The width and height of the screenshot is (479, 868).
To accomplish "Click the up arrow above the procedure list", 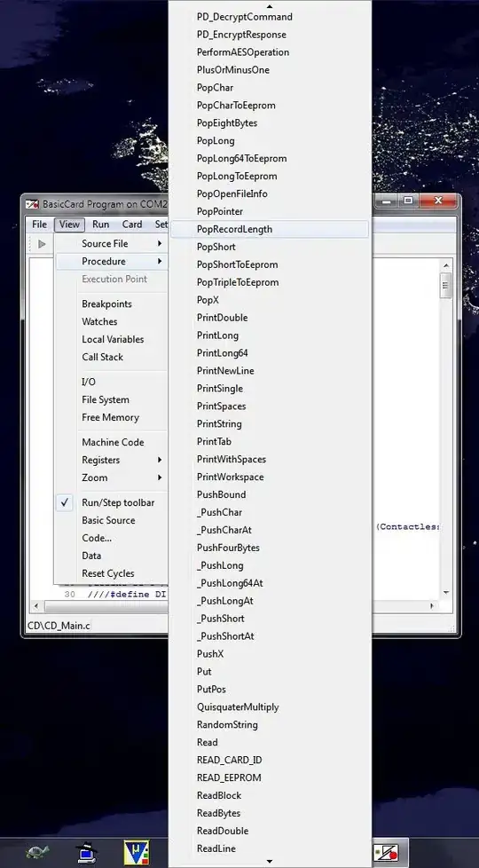I will pos(270,6).
